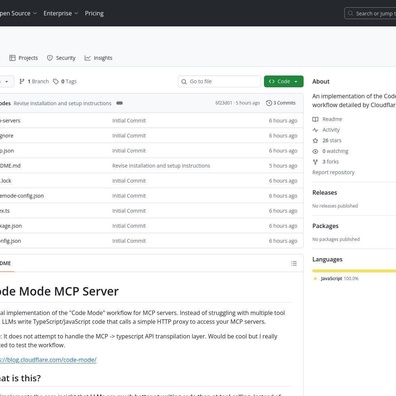Viewport: 396px width, 396px height.
Task: Open the Releases heading link
Action: point(325,192)
